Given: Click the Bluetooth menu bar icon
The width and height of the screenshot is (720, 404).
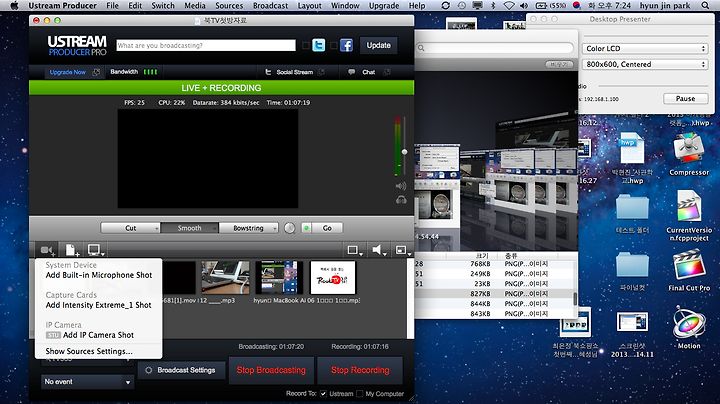Looking at the screenshot, I should 494,6.
